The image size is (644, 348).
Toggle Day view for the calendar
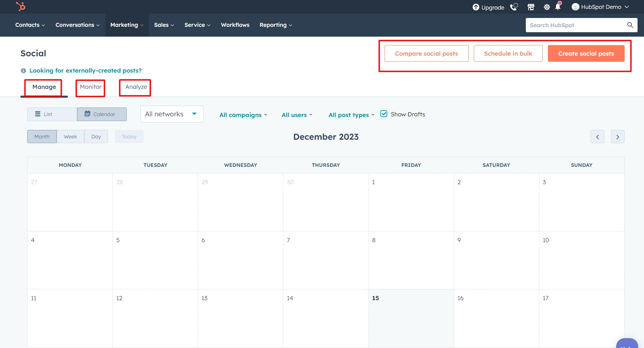(96, 136)
